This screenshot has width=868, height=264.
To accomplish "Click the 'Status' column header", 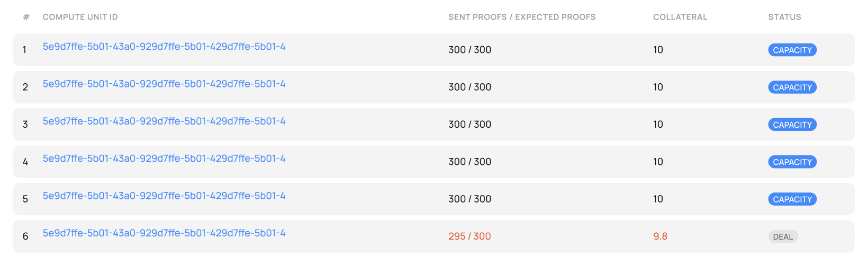I will [784, 17].
